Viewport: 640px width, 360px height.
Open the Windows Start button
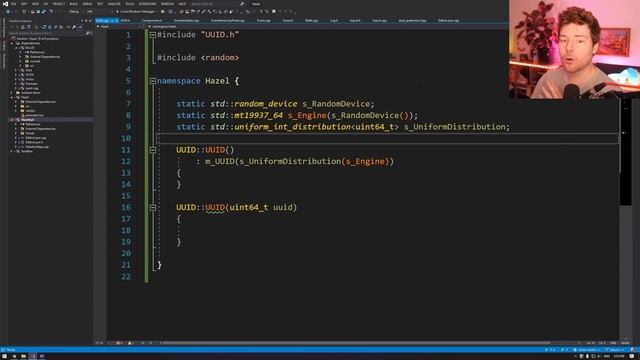pos(4,356)
